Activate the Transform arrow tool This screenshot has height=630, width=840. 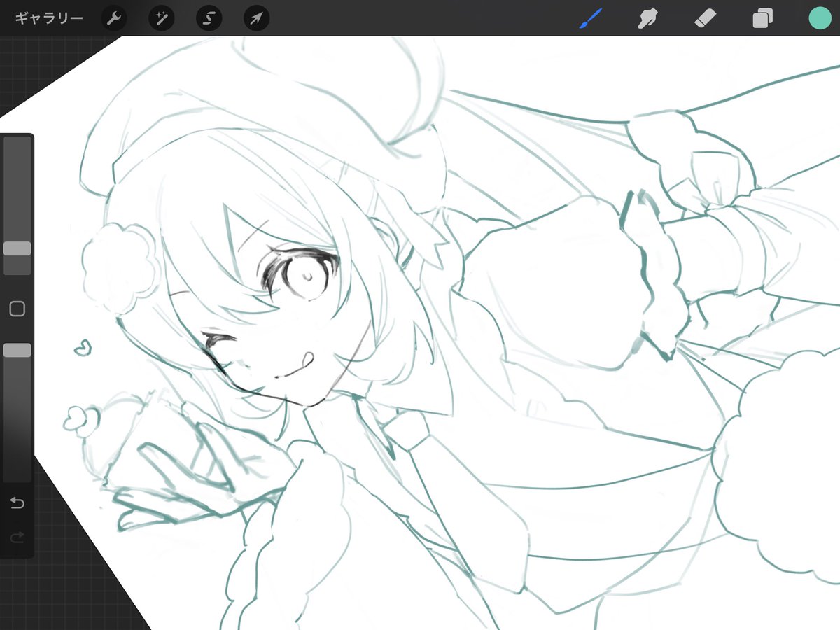(257, 19)
